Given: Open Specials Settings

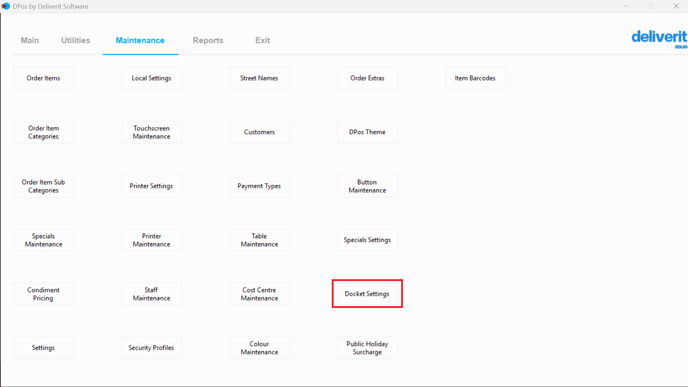Looking at the screenshot, I should [x=367, y=240].
